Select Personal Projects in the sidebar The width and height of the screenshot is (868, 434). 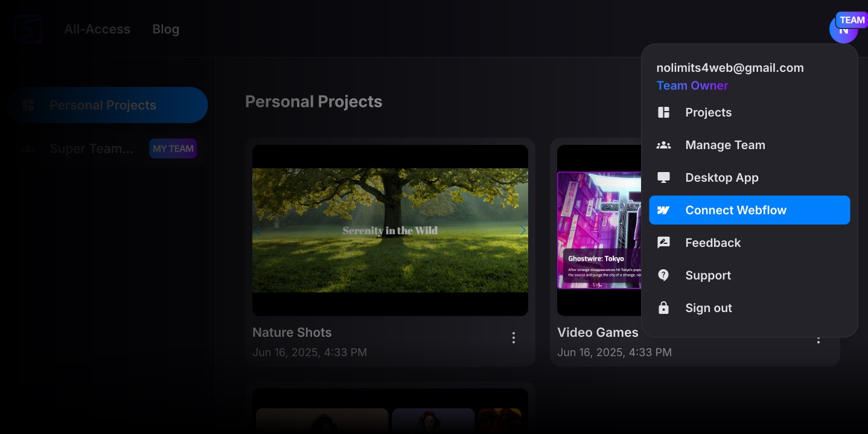pos(106,105)
